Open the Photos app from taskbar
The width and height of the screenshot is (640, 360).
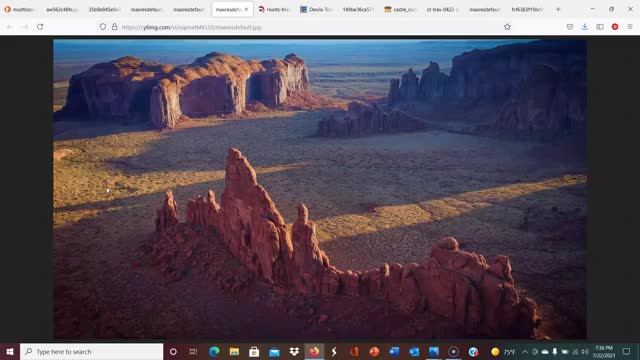pos(434,351)
